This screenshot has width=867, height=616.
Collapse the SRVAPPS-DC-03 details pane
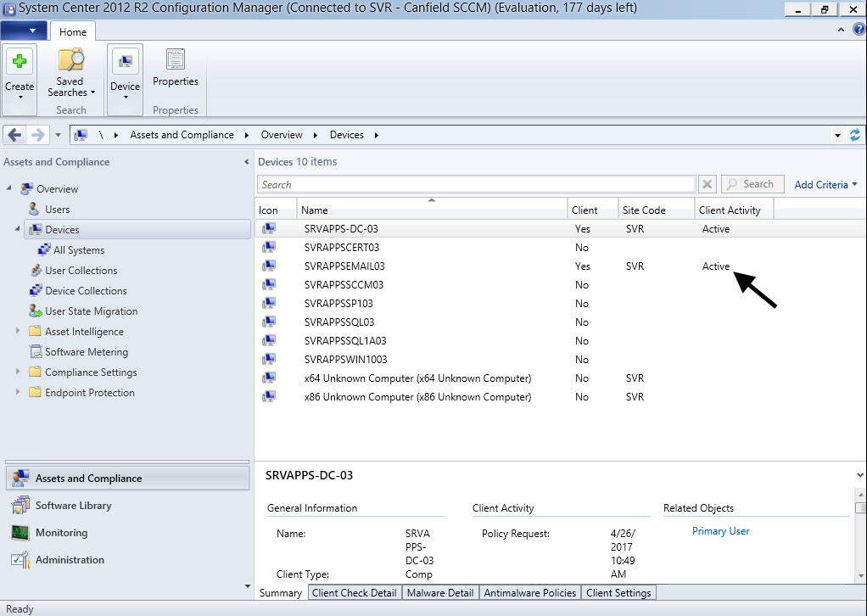[860, 475]
